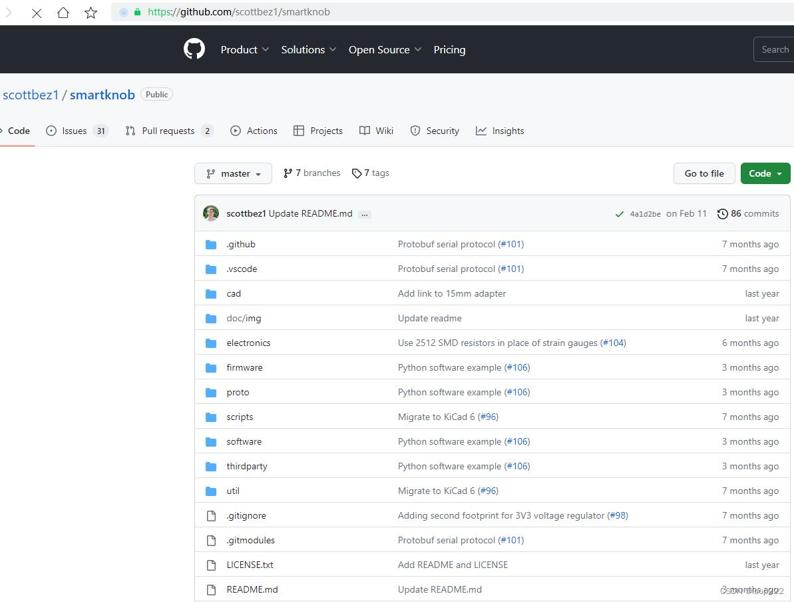Open the #98 pull request link

[x=617, y=516]
